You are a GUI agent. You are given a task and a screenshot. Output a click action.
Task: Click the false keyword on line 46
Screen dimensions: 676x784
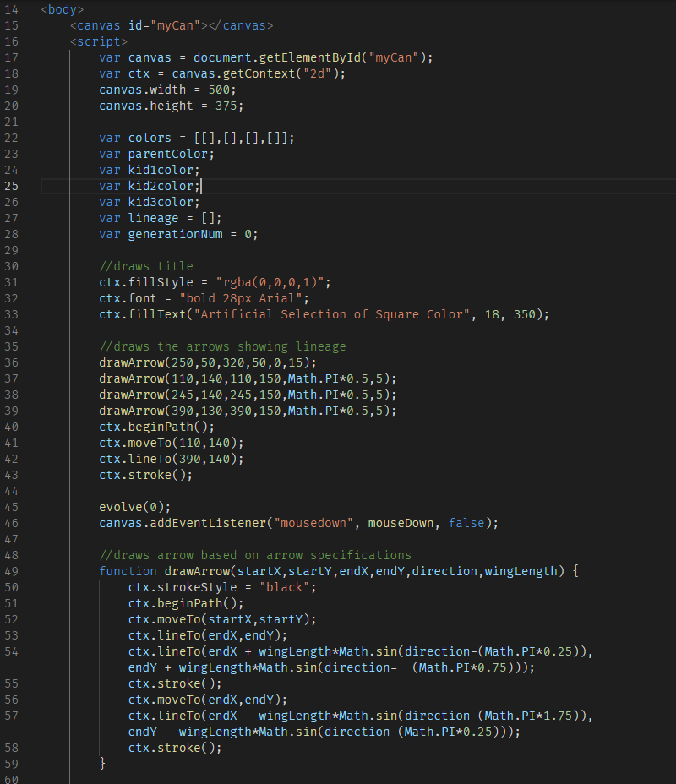point(466,522)
